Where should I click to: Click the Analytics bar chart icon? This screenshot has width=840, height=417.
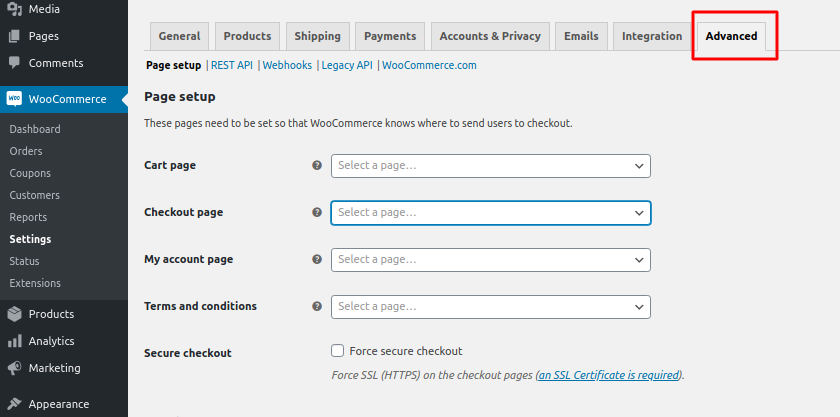click(15, 341)
